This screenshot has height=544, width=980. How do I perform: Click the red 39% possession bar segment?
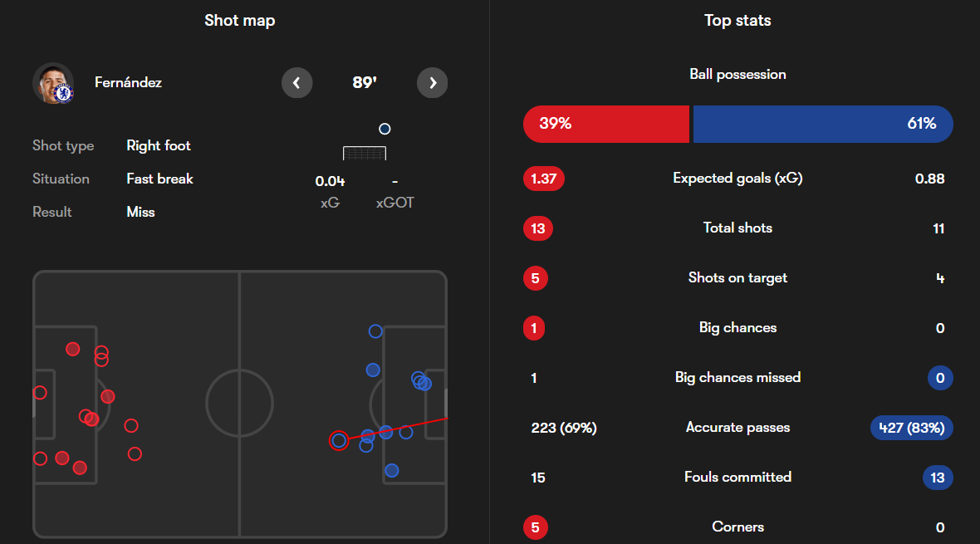606,124
